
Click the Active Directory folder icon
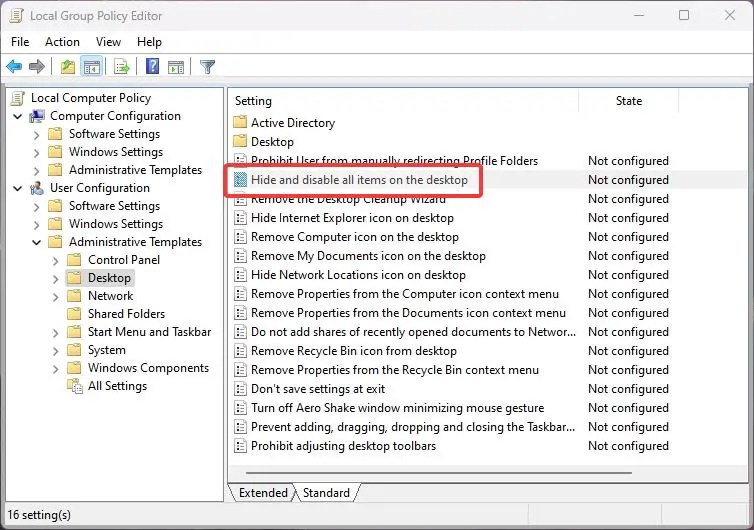(x=239, y=122)
